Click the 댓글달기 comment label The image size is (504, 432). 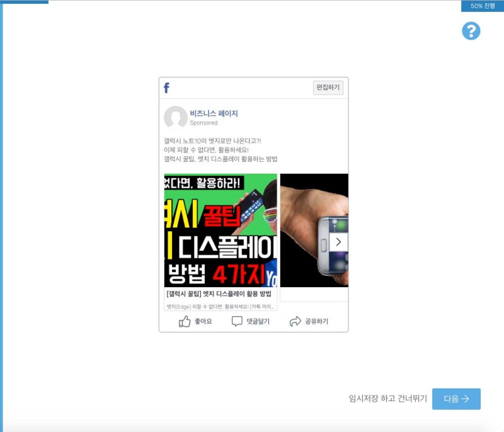point(258,321)
